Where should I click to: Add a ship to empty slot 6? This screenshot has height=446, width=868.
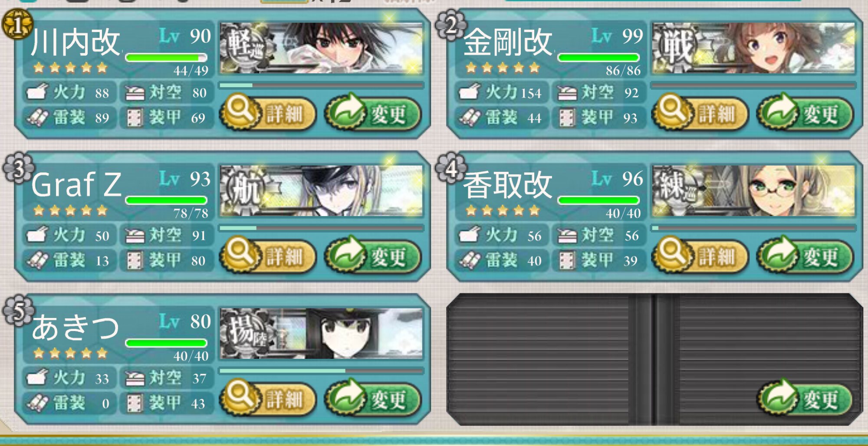805,399
